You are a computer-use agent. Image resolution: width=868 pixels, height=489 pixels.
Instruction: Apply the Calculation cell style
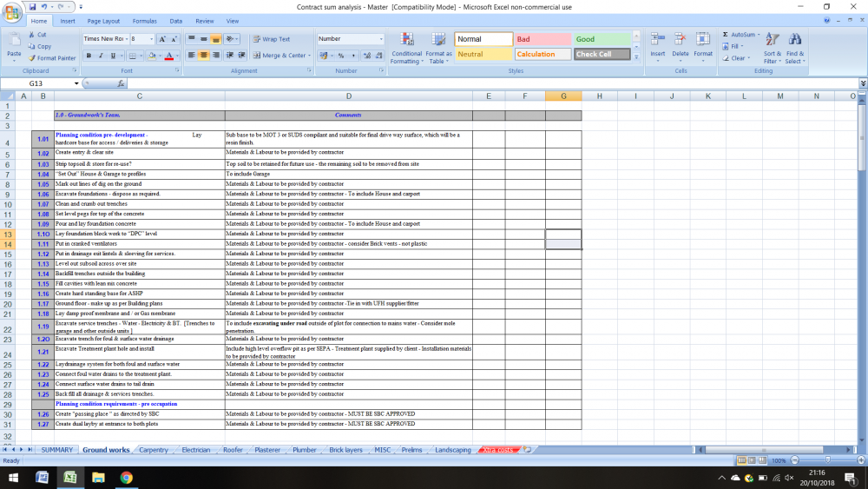point(542,54)
